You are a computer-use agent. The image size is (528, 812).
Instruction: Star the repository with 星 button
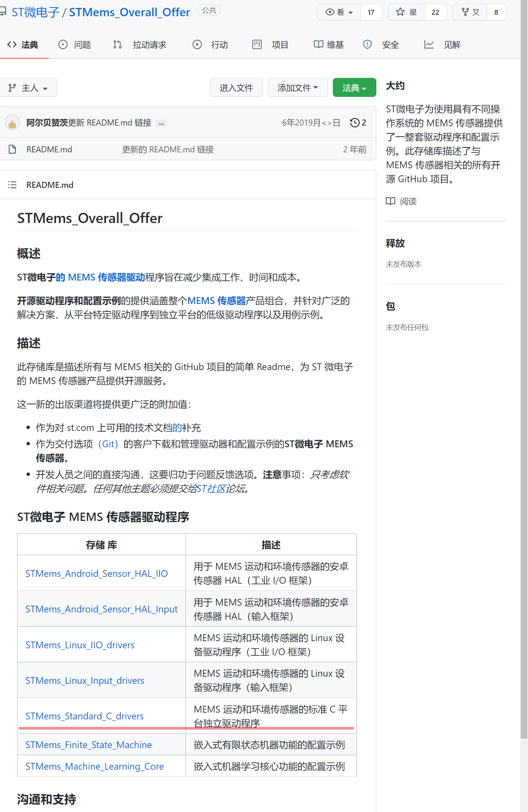point(406,12)
